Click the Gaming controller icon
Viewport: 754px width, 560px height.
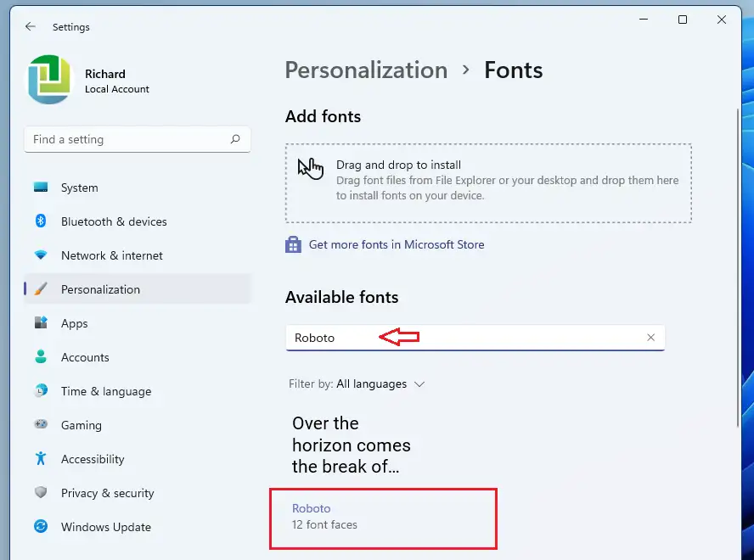[x=41, y=424]
